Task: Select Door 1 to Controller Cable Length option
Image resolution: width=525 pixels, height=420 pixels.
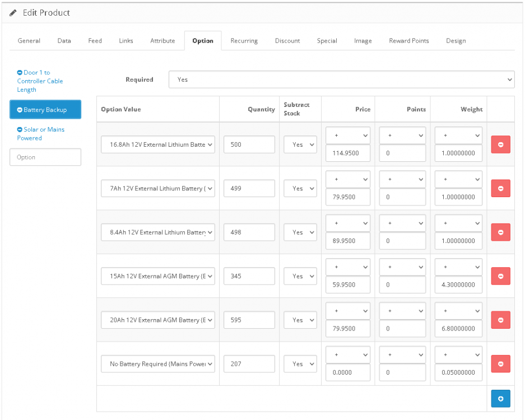Action: [40, 81]
